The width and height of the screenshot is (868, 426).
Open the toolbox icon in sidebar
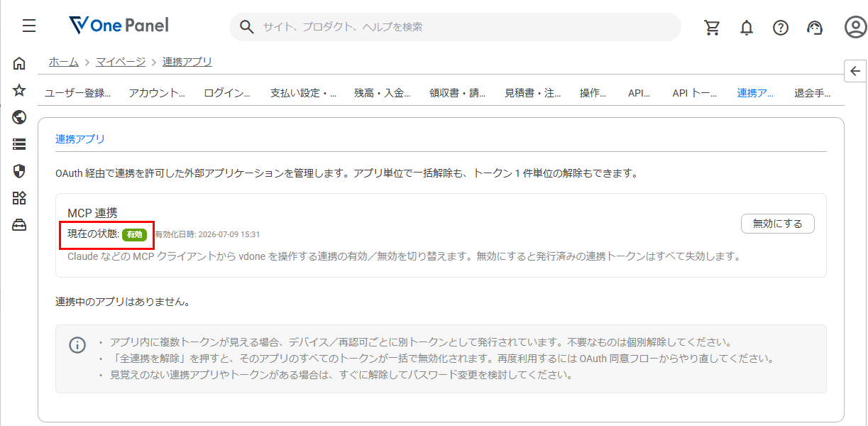[x=19, y=225]
